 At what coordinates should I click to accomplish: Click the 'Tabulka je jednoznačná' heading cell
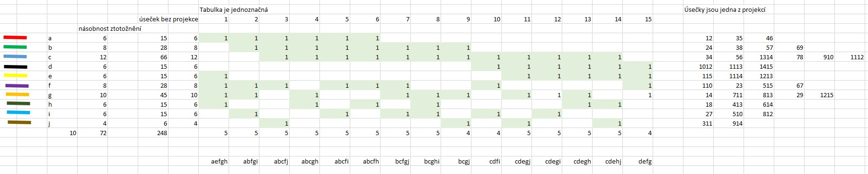(x=230, y=9)
